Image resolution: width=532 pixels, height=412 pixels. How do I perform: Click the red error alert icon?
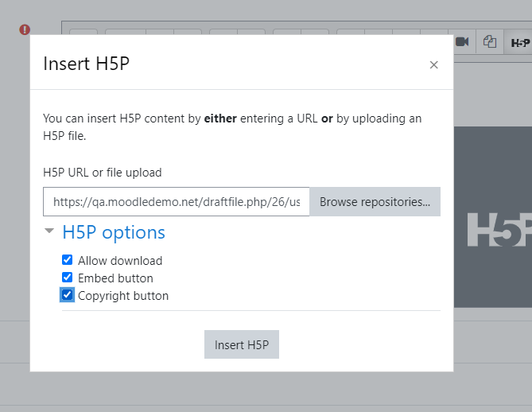25,29
